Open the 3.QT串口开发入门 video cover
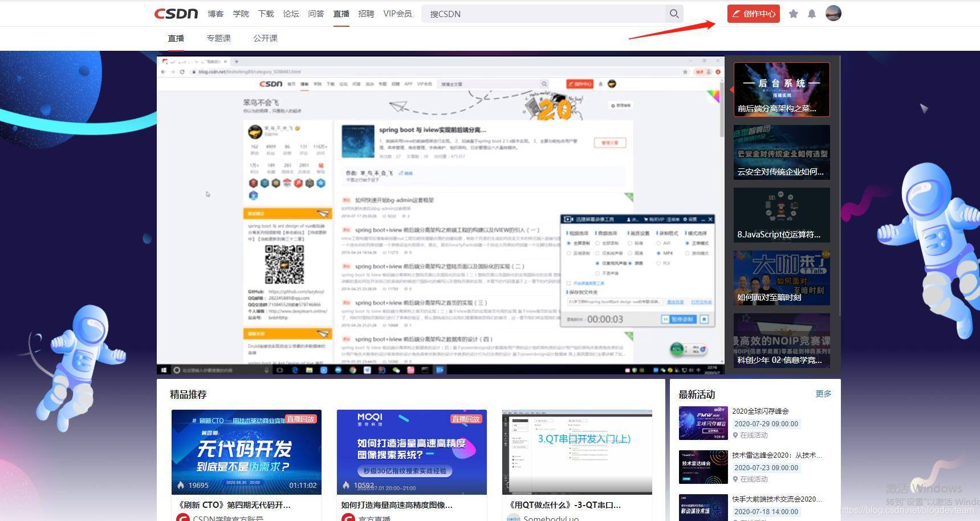Screen dimensions: 980x521 point(577,452)
